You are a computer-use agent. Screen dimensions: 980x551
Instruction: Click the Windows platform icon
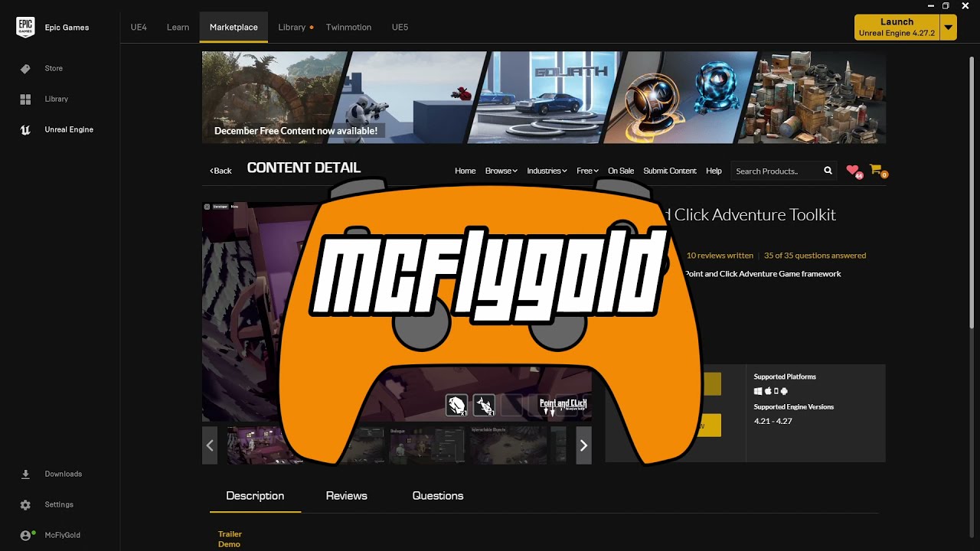click(758, 391)
